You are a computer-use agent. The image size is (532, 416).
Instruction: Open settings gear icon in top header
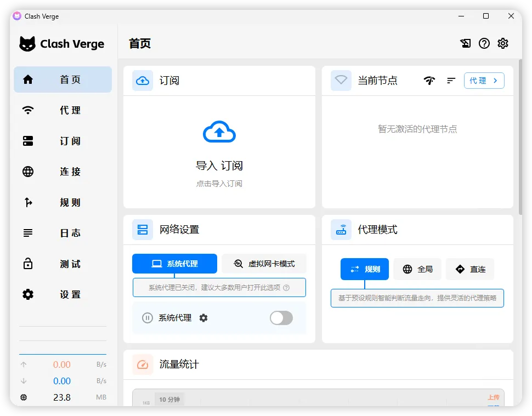(503, 44)
